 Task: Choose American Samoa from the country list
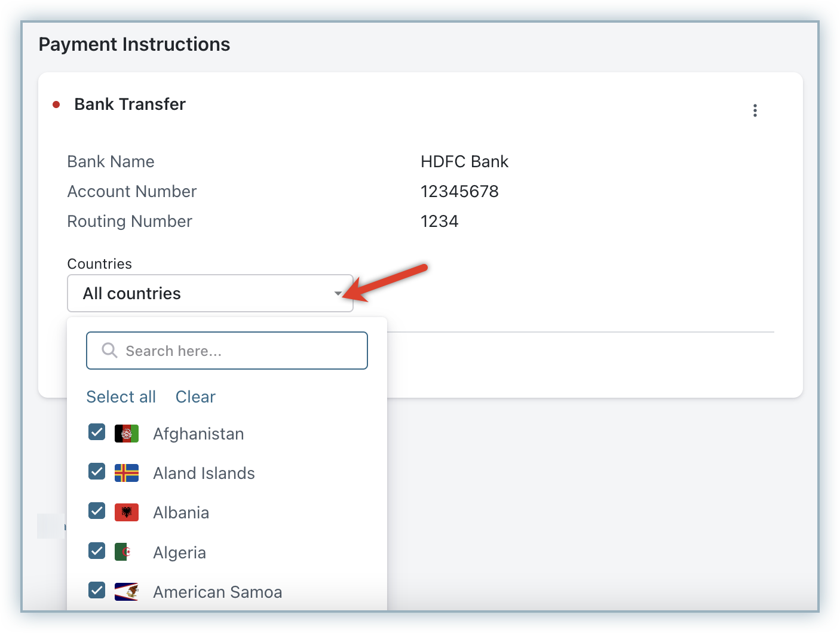point(217,592)
